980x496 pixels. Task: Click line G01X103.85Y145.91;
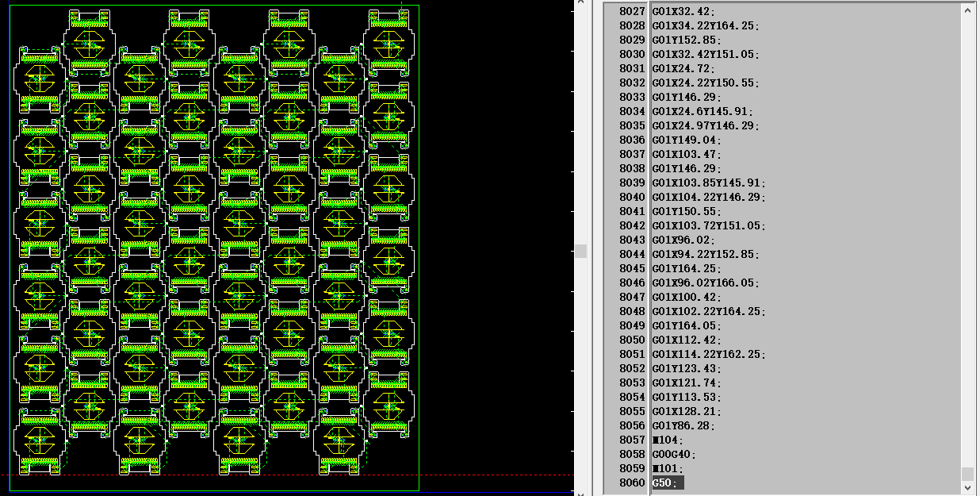709,183
